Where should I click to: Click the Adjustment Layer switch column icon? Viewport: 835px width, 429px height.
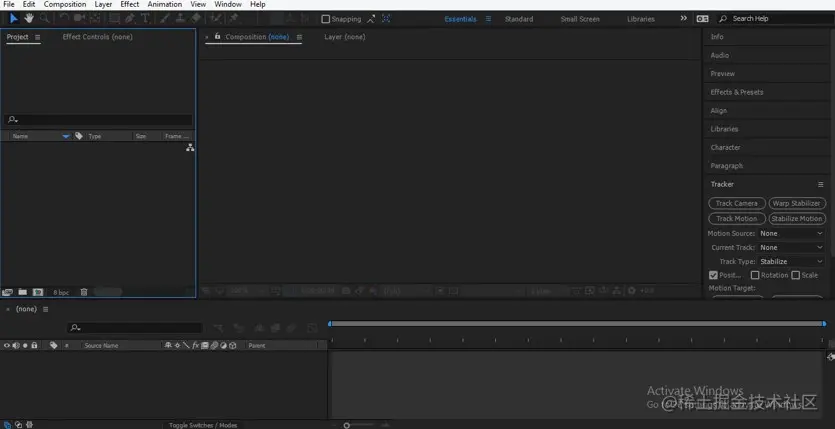(x=224, y=345)
